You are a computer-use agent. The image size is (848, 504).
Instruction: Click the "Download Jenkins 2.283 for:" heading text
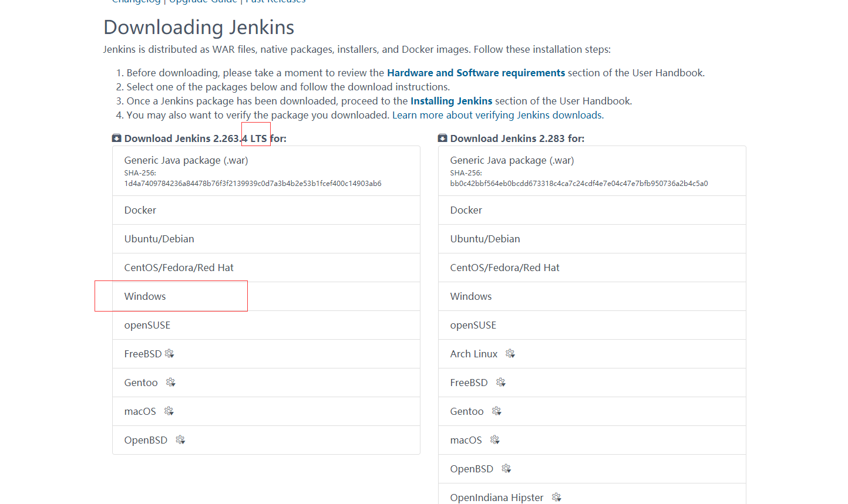pos(517,138)
